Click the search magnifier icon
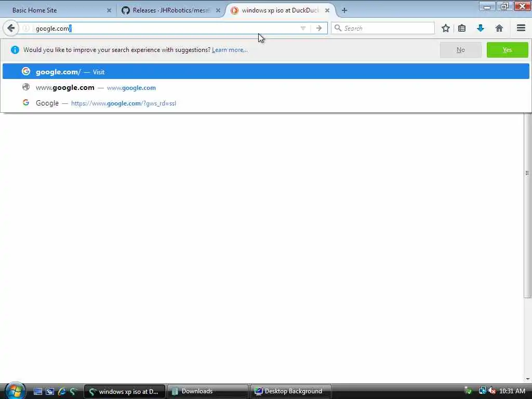This screenshot has height=399, width=532. coord(338,28)
